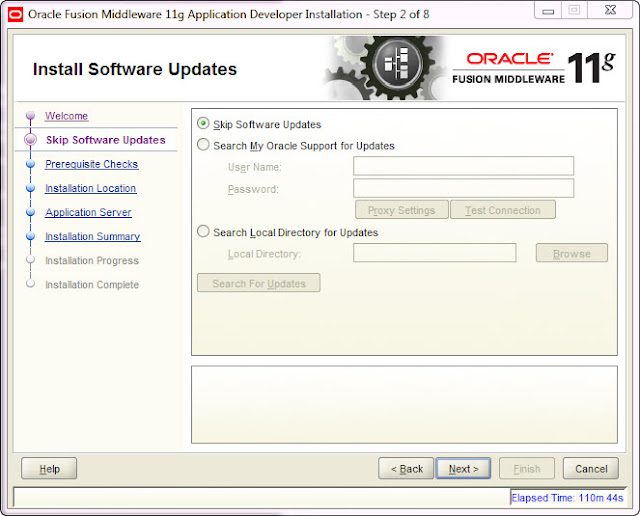Image resolution: width=640 pixels, height=516 pixels.
Task: Click the disabled Finish button
Action: (x=527, y=469)
